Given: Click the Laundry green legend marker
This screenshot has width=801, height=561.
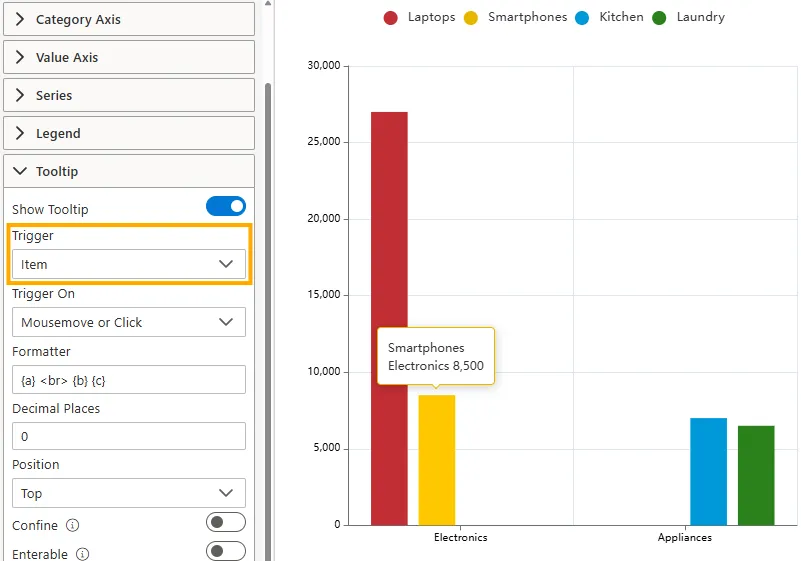Looking at the screenshot, I should coord(659,17).
